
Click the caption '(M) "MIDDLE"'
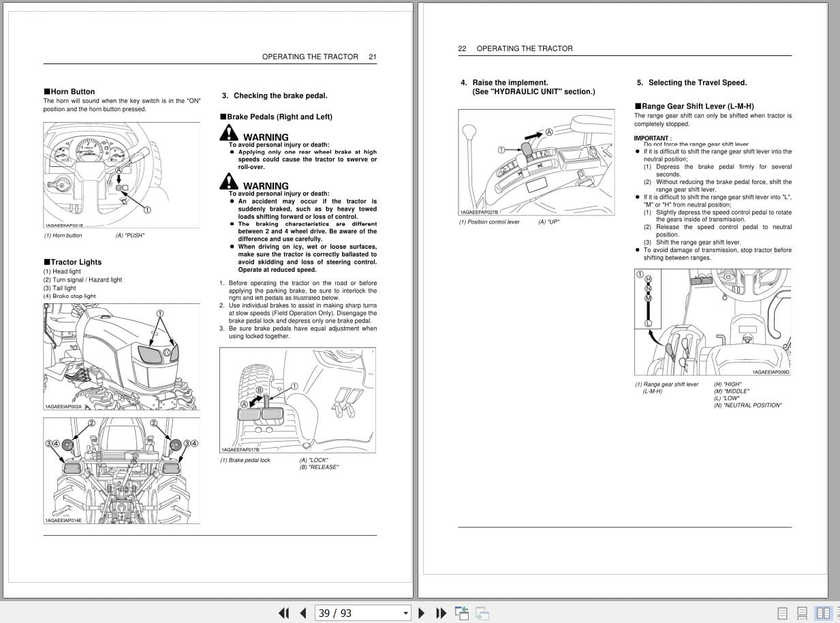[732, 391]
